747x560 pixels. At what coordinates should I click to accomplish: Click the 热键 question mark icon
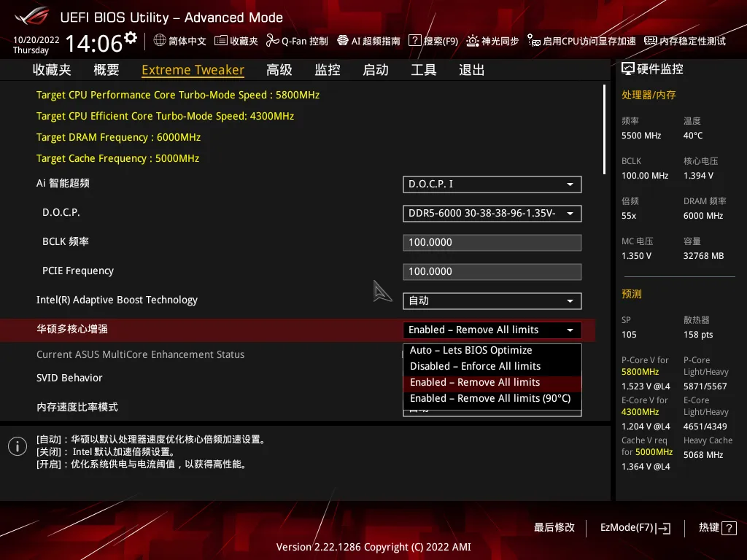729,528
